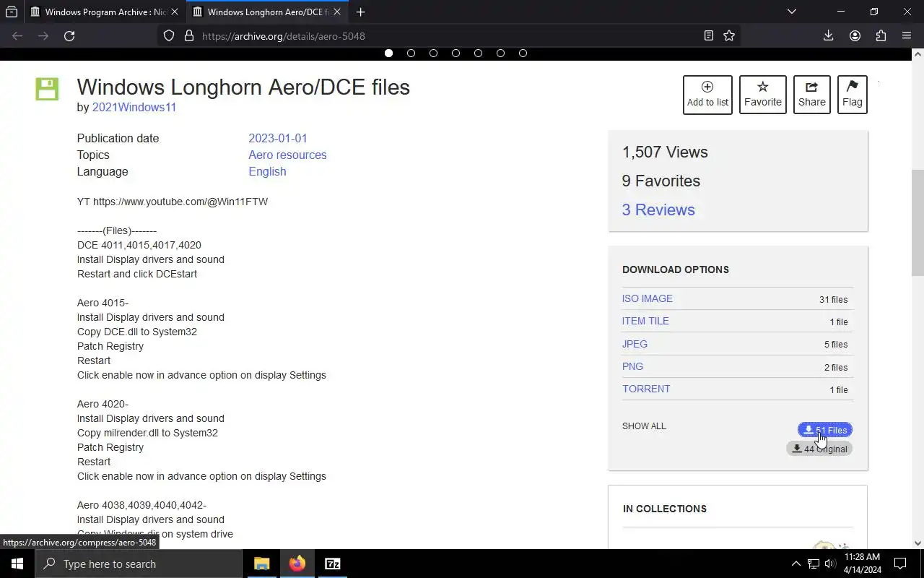Open the Windows Start menu

coord(17,564)
